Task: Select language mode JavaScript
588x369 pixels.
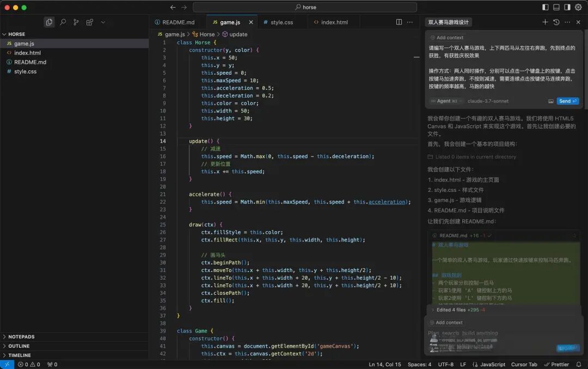Action: coord(488,365)
